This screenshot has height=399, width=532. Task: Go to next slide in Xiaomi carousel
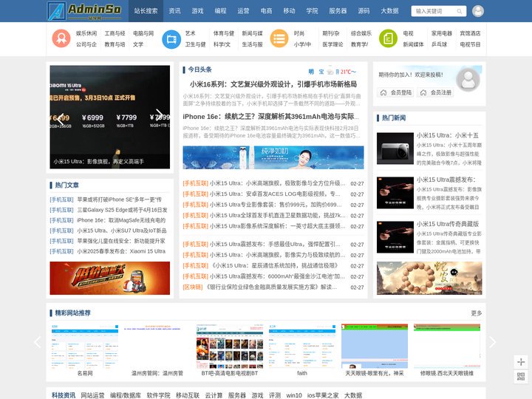click(159, 115)
